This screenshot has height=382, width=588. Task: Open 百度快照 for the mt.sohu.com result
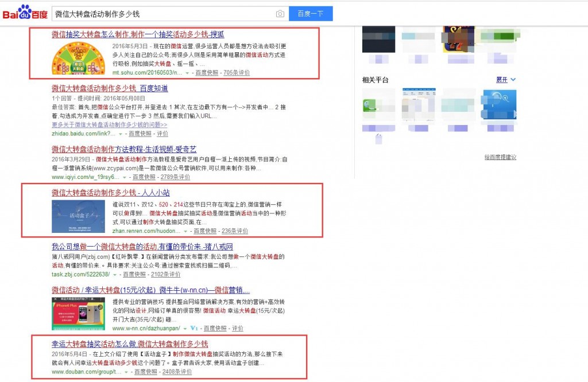click(207, 73)
